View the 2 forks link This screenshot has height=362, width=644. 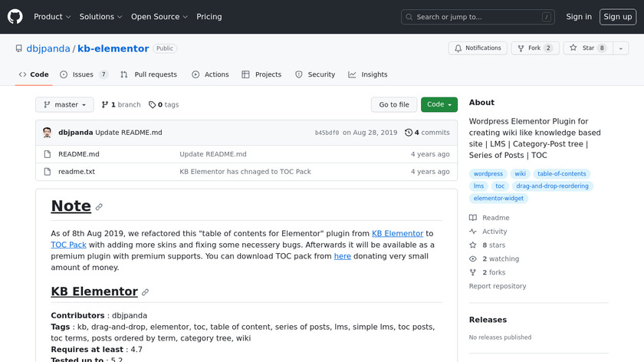point(488,272)
